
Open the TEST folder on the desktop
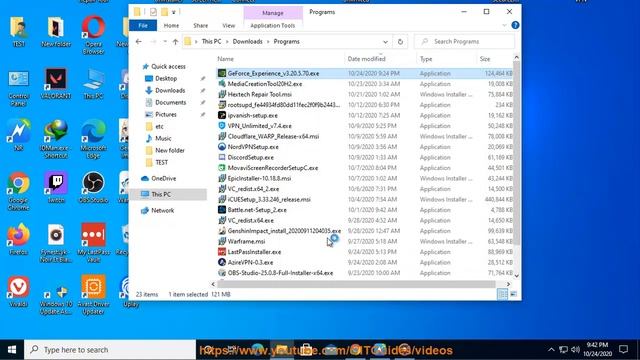click(18, 31)
